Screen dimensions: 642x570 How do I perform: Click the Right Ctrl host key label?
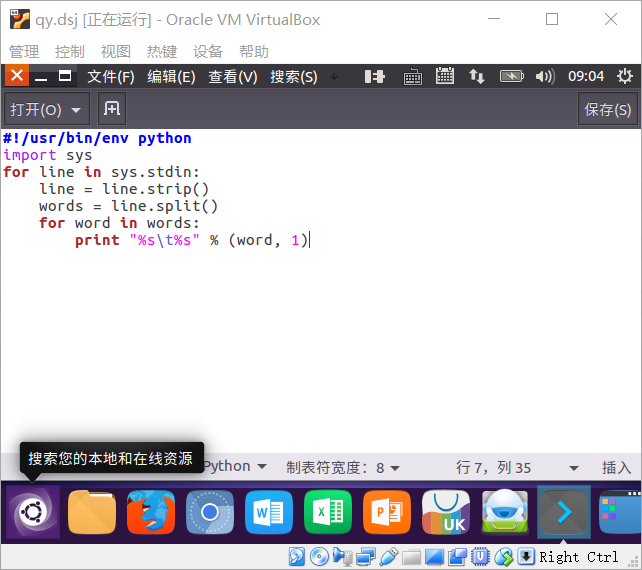578,557
